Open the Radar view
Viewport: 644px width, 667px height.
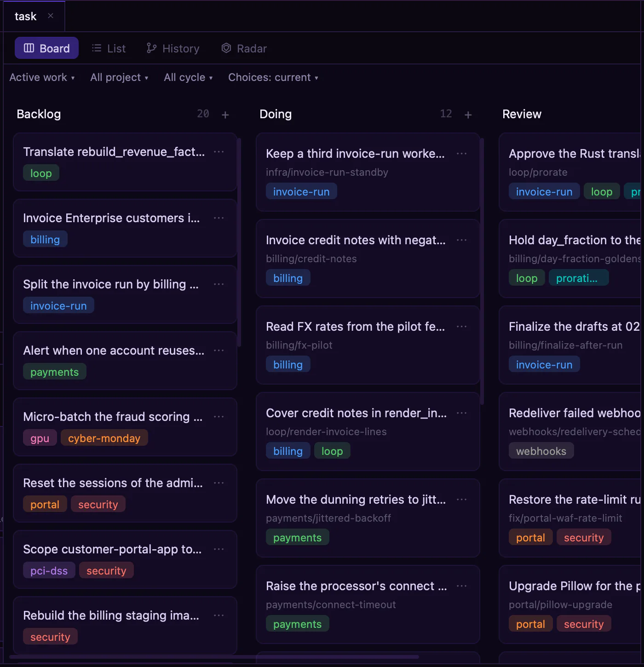coord(244,48)
